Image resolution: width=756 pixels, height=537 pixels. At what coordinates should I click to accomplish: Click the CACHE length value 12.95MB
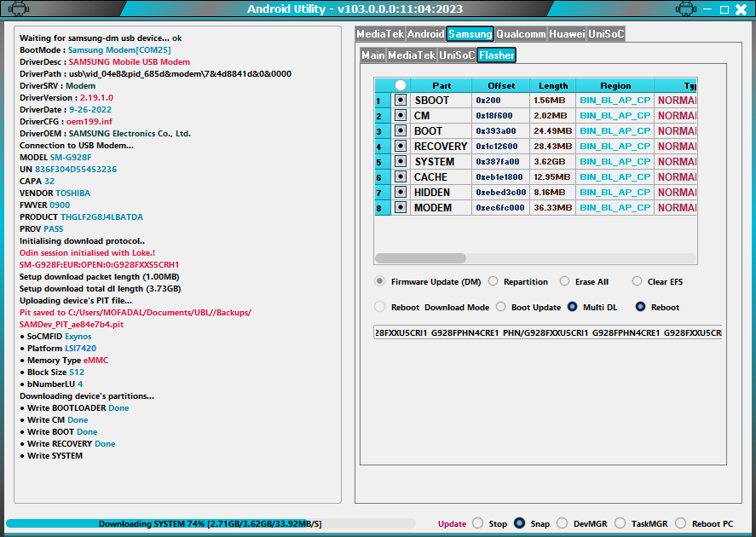552,177
